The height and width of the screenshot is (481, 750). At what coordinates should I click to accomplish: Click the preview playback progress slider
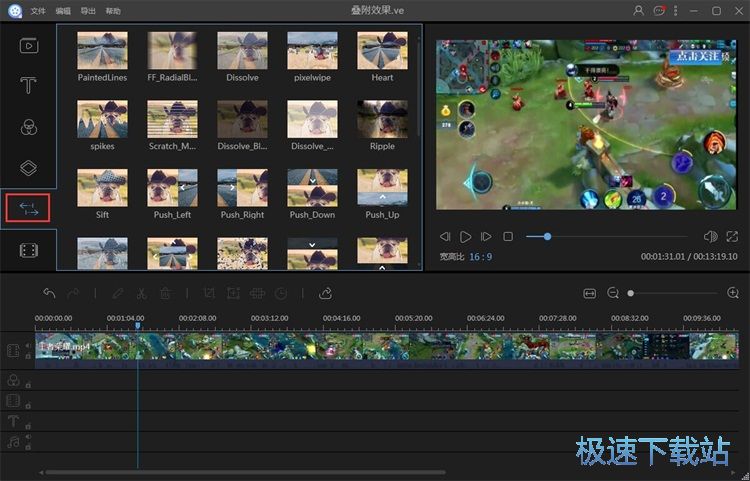coord(607,237)
